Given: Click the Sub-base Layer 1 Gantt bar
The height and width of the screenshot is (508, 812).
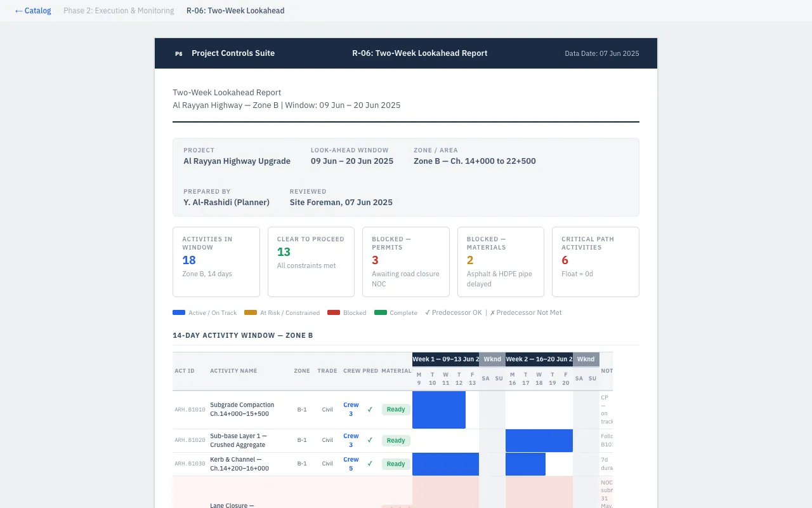Looking at the screenshot, I should tap(539, 441).
